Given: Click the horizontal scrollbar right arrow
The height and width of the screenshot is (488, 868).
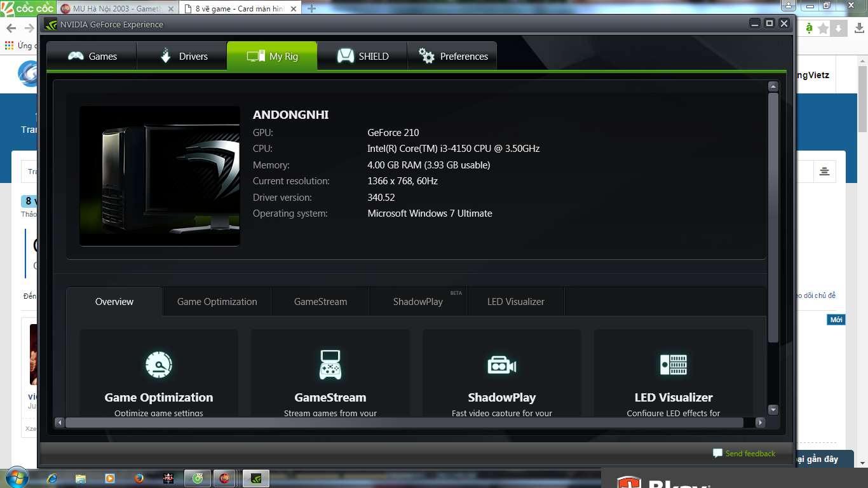Looking at the screenshot, I should pos(761,423).
